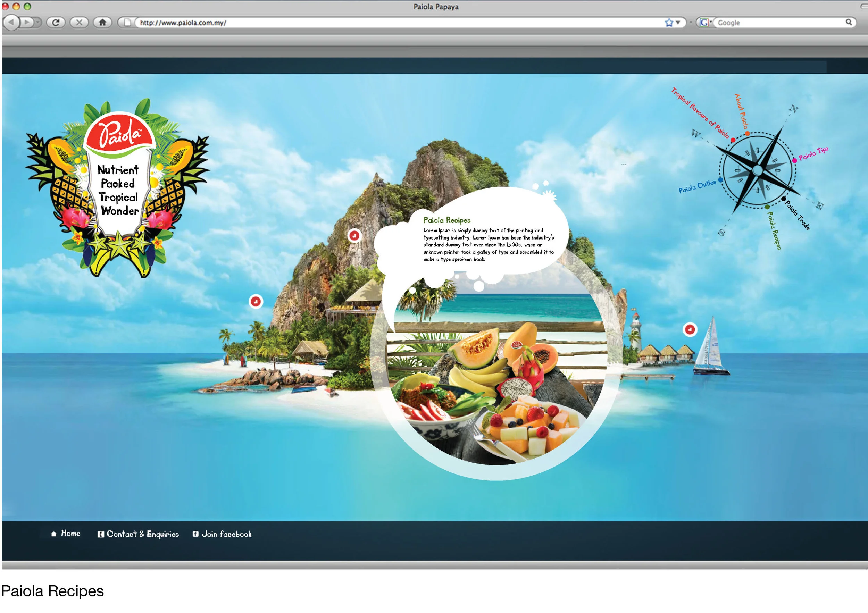Image resolution: width=868 pixels, height=613 pixels.
Task: Bookmark this page with the star icon
Action: coord(669,23)
